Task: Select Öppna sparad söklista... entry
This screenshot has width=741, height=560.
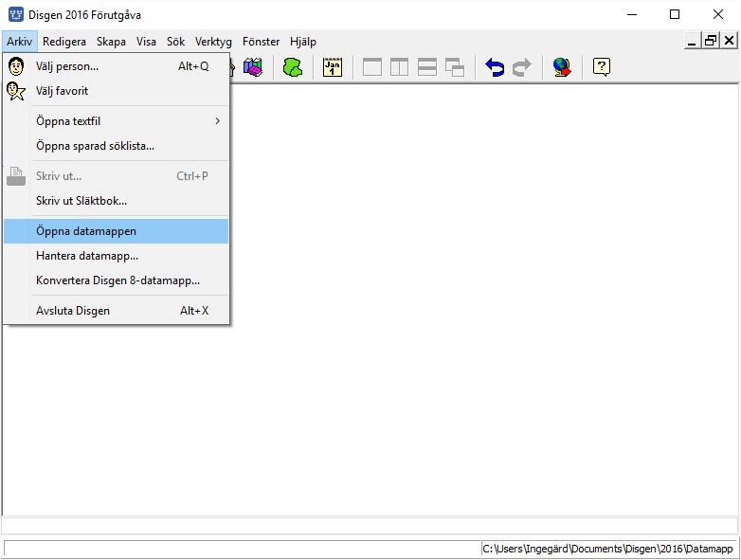Action: (x=116, y=146)
